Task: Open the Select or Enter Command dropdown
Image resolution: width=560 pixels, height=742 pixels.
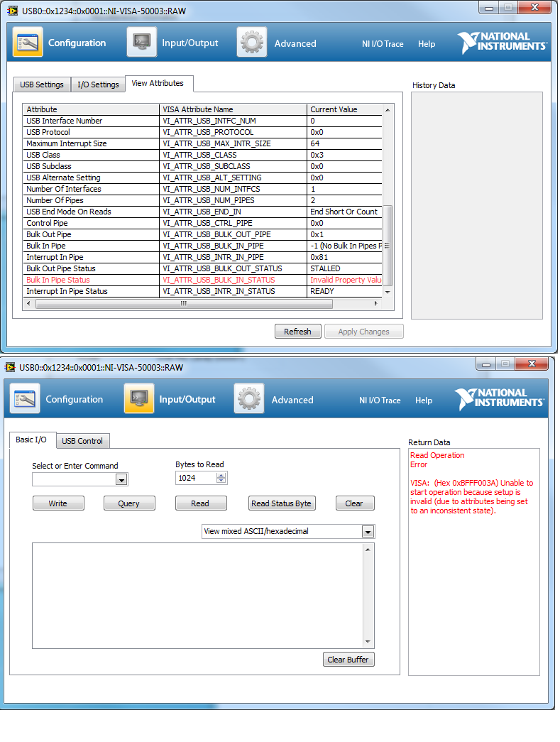Action: [121, 480]
